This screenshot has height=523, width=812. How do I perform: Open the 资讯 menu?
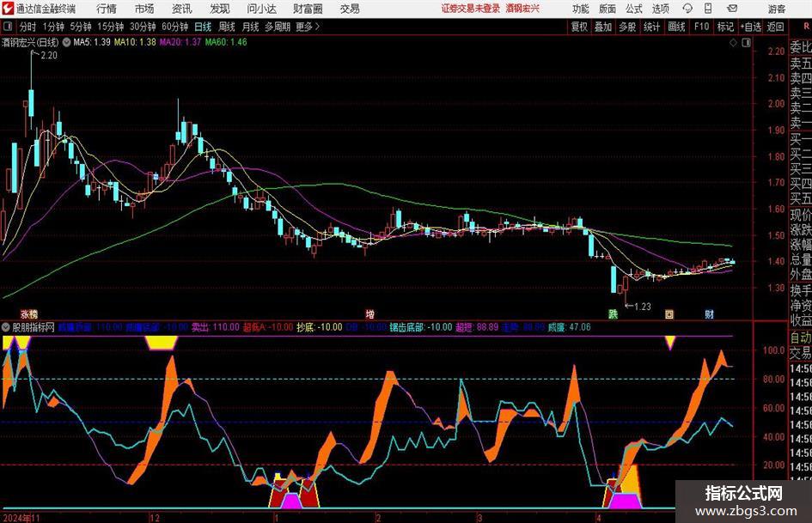pyautogui.click(x=182, y=9)
